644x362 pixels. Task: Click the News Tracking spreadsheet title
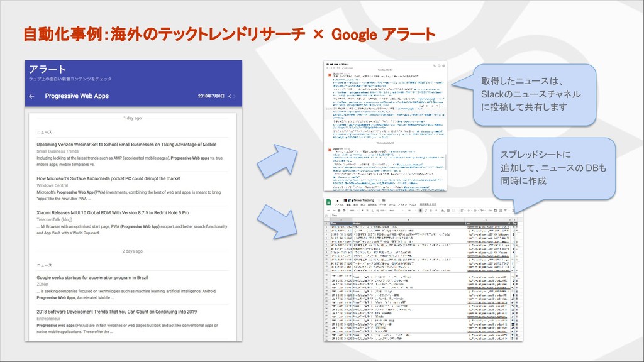tap(364, 200)
